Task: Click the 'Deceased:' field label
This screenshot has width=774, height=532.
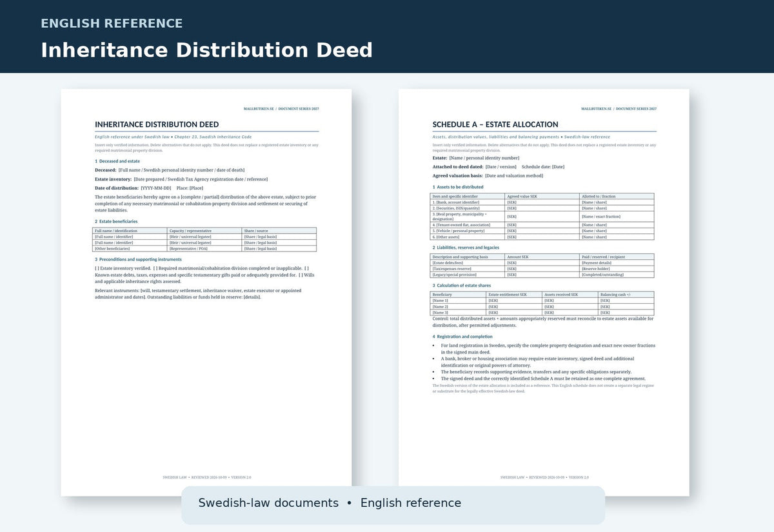Action: coord(106,170)
